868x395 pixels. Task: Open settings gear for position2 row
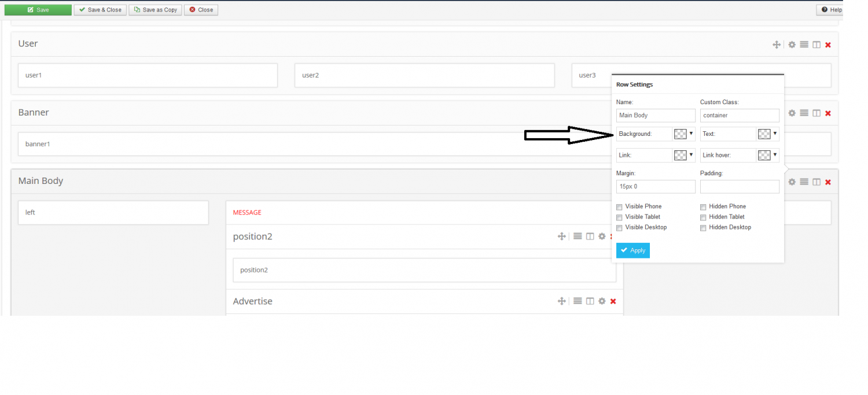point(602,237)
